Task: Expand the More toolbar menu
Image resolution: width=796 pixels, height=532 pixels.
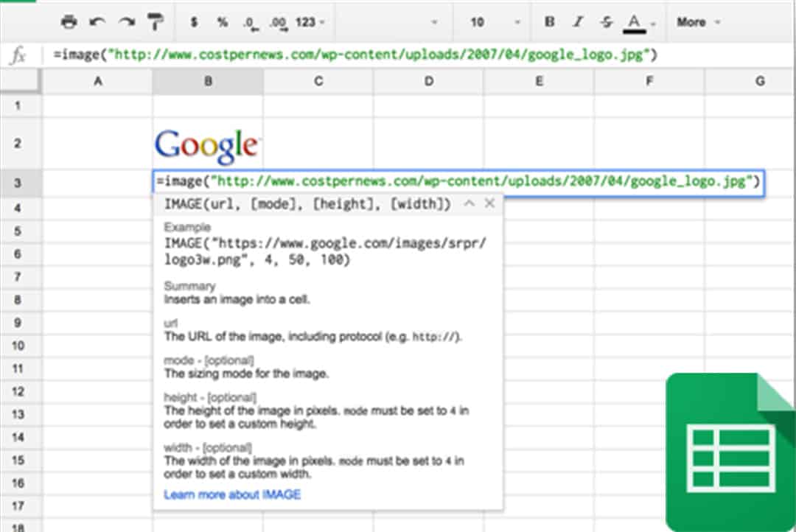Action: 698,22
